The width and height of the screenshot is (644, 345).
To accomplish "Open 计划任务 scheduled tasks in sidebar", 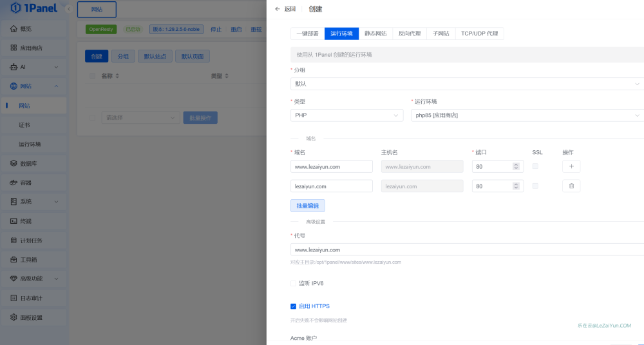I will pos(33,241).
